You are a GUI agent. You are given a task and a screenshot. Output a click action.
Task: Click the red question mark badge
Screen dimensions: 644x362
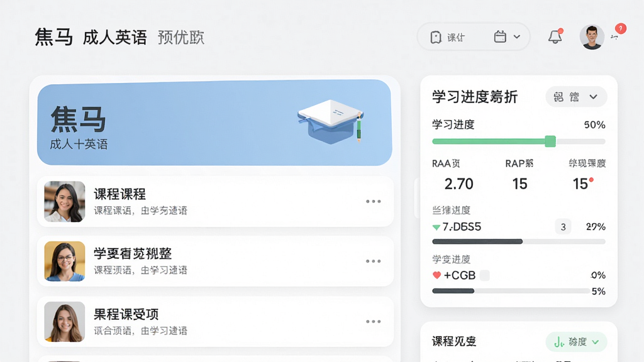pyautogui.click(x=620, y=28)
